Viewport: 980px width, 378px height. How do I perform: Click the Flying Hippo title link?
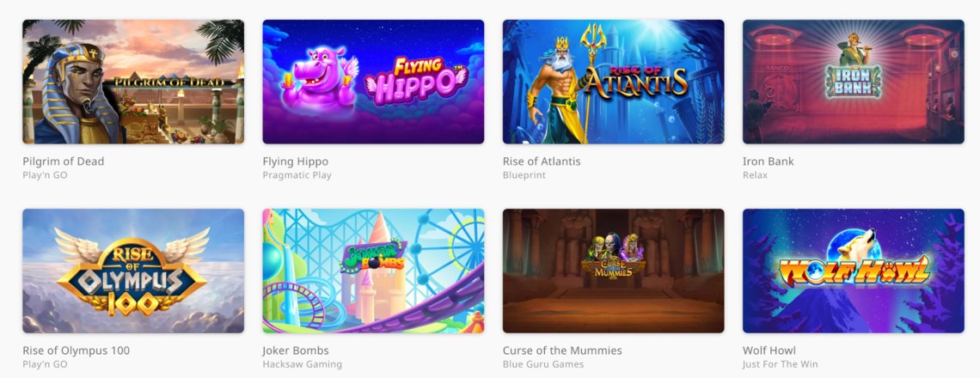pyautogui.click(x=295, y=162)
